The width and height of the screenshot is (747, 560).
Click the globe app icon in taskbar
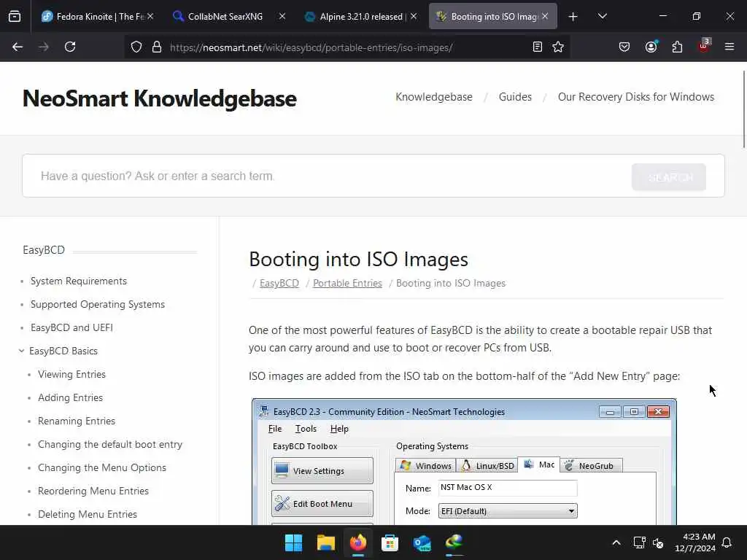click(454, 542)
